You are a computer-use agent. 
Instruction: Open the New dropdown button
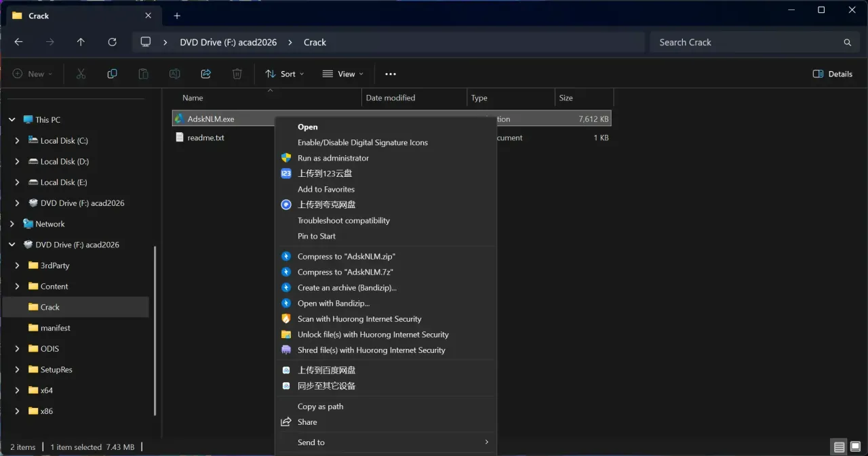(33, 74)
